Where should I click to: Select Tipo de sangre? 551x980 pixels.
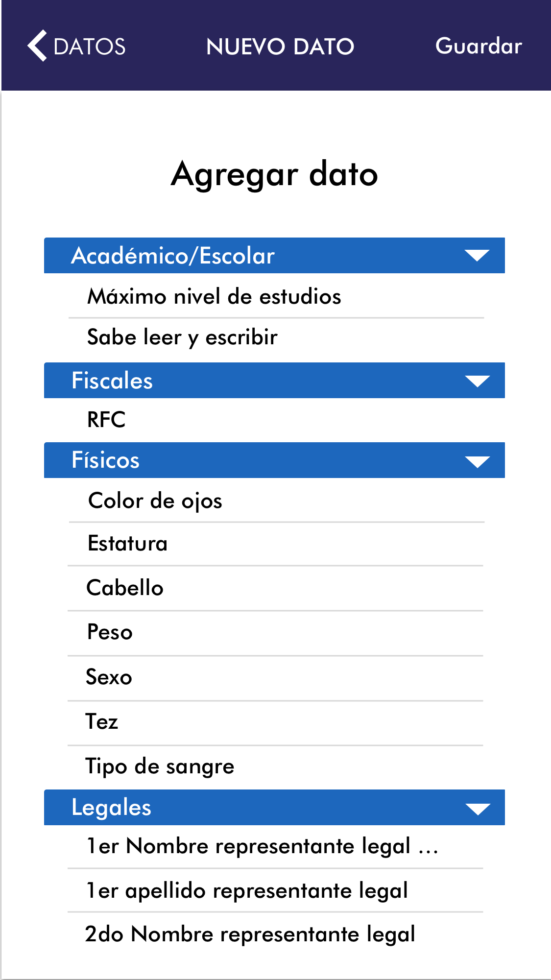[x=160, y=766]
